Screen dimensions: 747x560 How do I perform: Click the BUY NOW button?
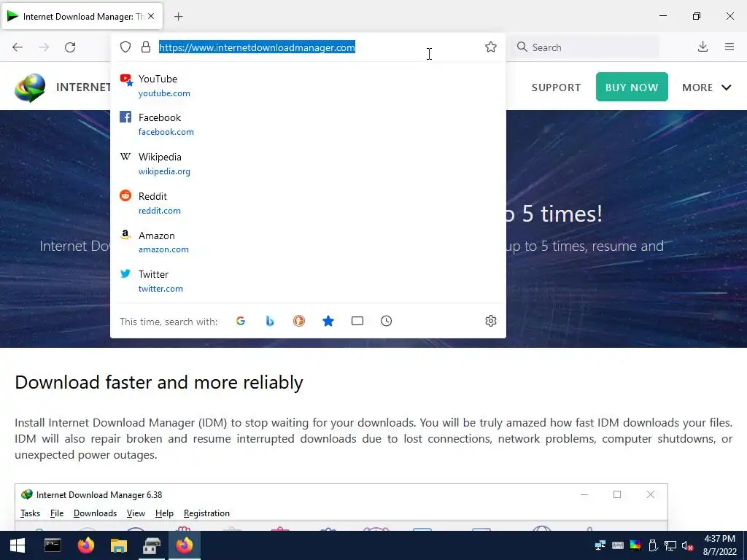[632, 87]
